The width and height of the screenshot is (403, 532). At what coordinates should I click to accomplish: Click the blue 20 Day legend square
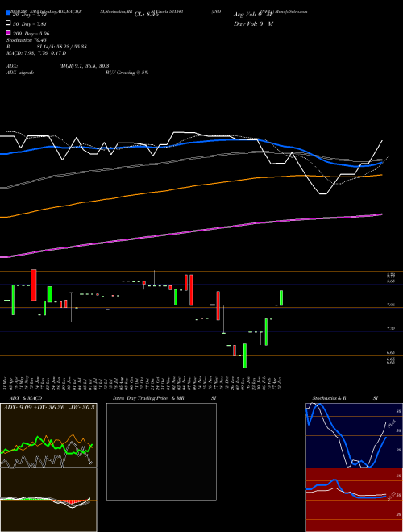point(9,15)
